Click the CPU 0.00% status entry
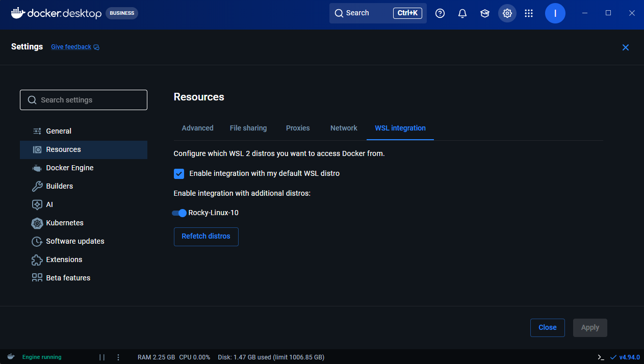This screenshot has height=364, width=644. [x=195, y=357]
